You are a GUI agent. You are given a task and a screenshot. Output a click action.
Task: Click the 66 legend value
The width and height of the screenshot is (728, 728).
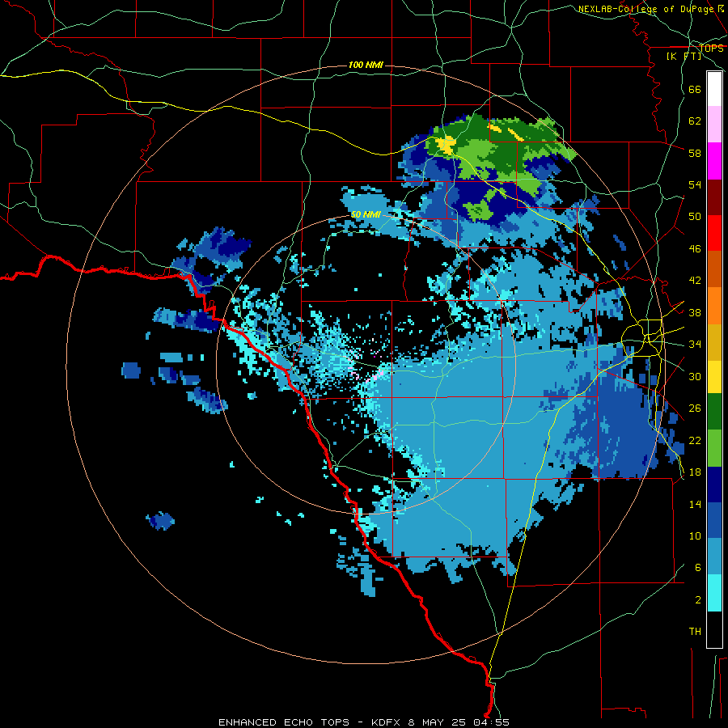[695, 89]
